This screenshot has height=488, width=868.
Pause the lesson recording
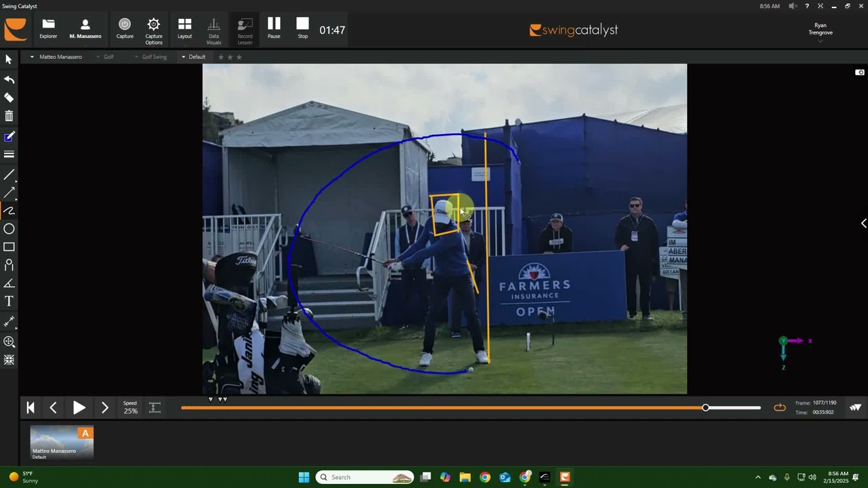click(x=274, y=28)
